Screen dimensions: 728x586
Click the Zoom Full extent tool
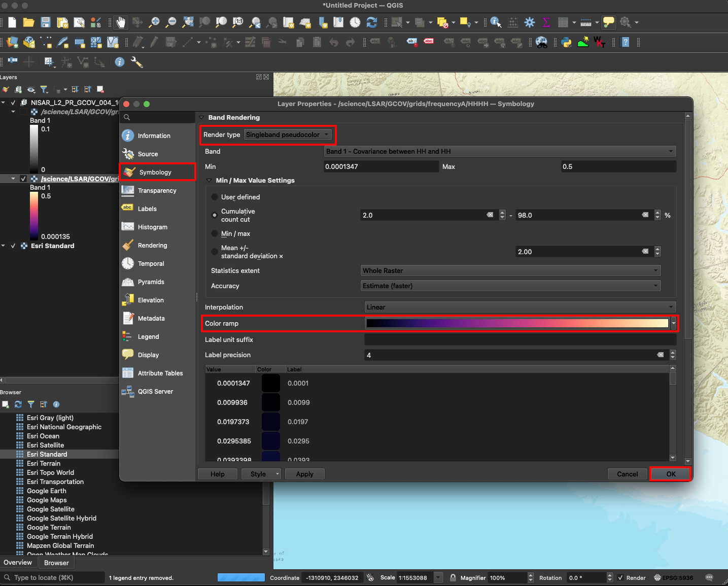(x=188, y=22)
